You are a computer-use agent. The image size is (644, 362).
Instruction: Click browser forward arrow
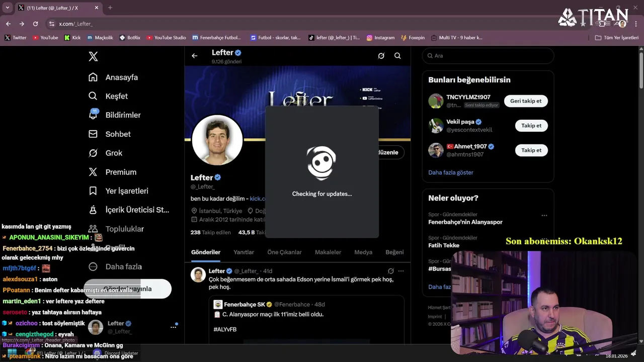point(22,24)
